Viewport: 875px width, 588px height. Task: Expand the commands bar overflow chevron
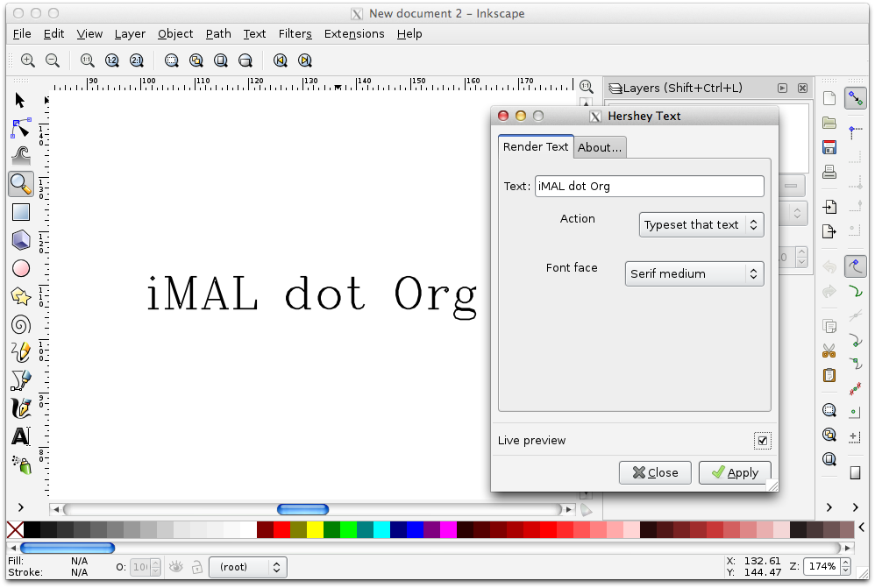(x=829, y=507)
